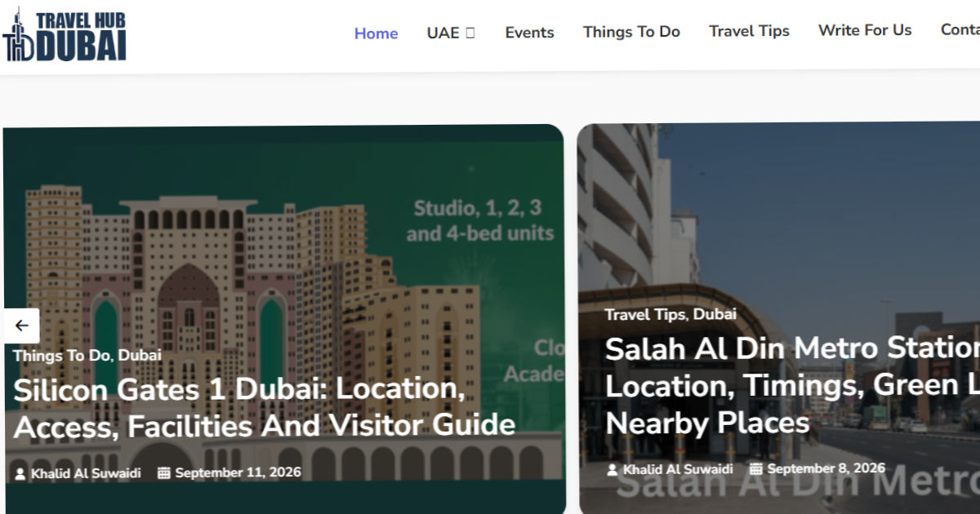Click author icon on Salah Al Din card
Viewport: 980px width, 514px height.
(612, 470)
